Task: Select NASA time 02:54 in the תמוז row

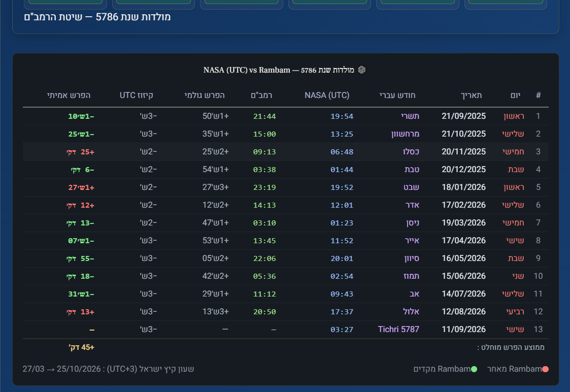Action: coord(342,276)
